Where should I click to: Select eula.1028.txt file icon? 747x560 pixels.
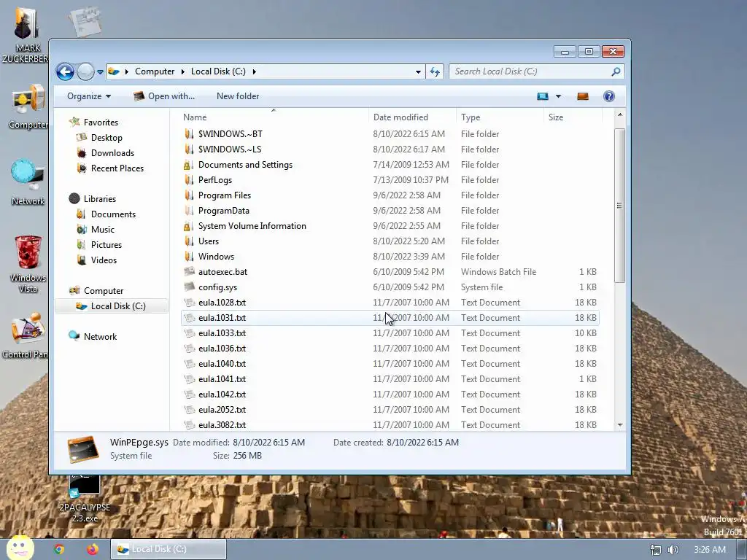(189, 303)
